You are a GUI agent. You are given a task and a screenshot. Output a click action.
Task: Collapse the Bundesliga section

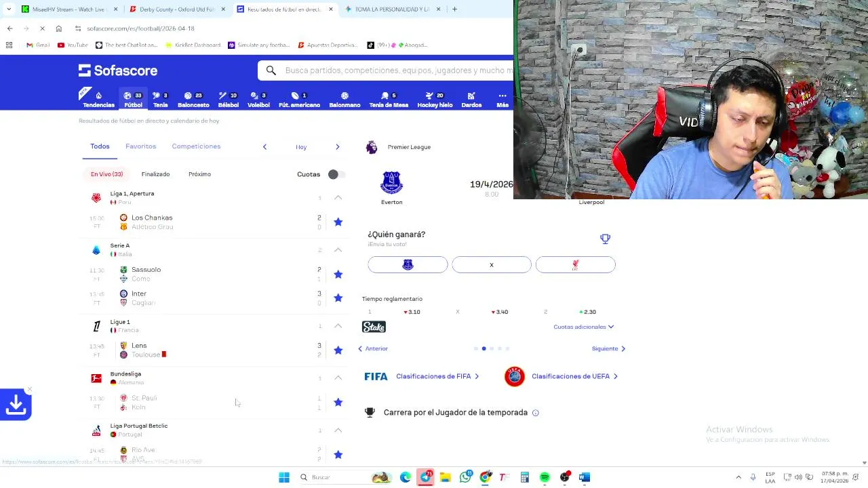click(338, 378)
